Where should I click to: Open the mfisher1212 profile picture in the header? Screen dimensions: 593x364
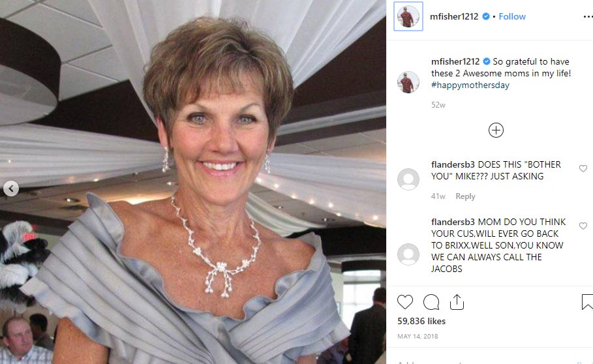click(x=408, y=17)
